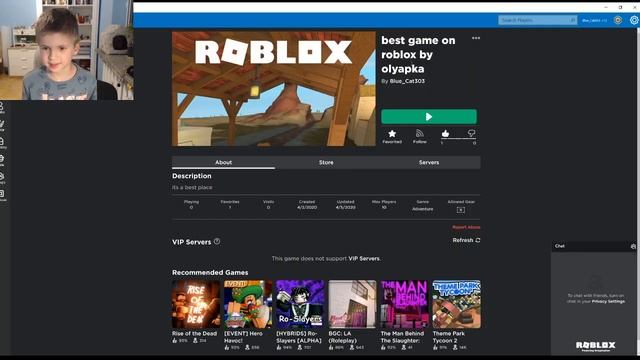
Task: Click the game banner image
Action: point(274,89)
